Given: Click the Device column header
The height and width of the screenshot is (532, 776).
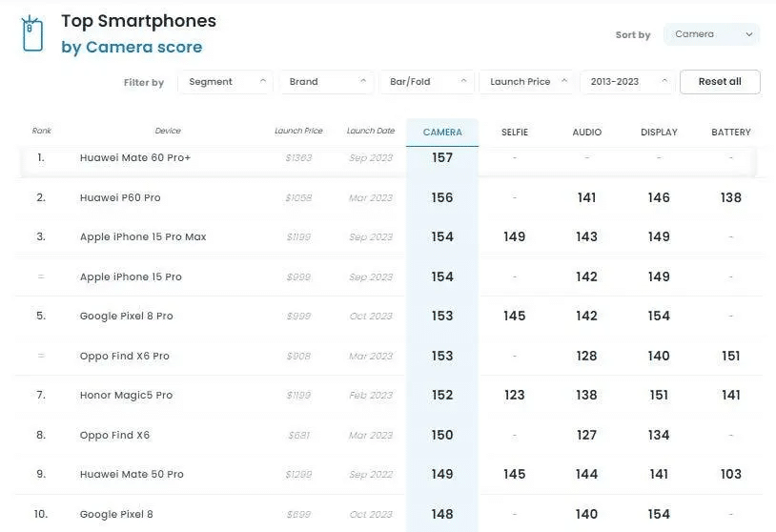Looking at the screenshot, I should pos(168,131).
